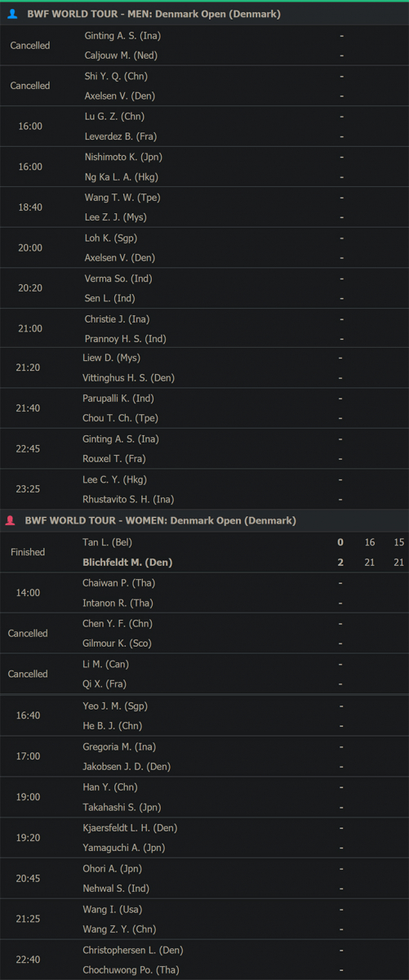This screenshot has width=409, height=980.
Task: Click the red women's tour player icon
Action: (10, 520)
